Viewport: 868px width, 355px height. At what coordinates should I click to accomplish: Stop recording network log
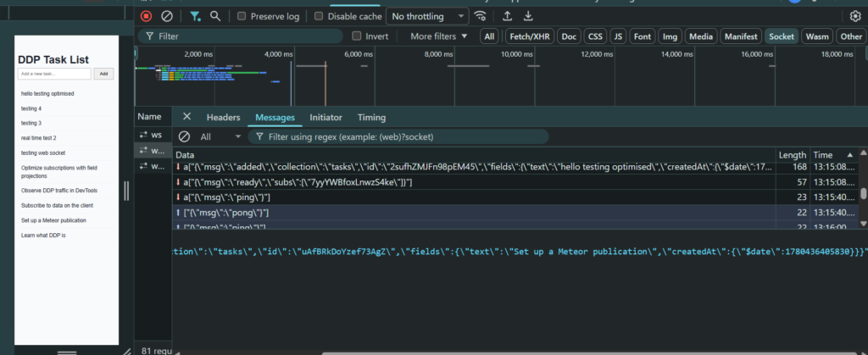point(146,16)
